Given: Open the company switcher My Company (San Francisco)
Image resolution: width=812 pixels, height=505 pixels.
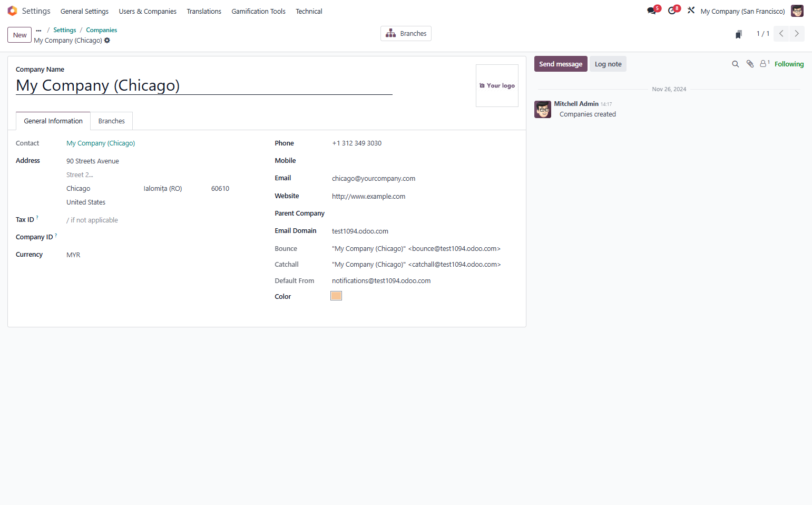Looking at the screenshot, I should coord(742,11).
